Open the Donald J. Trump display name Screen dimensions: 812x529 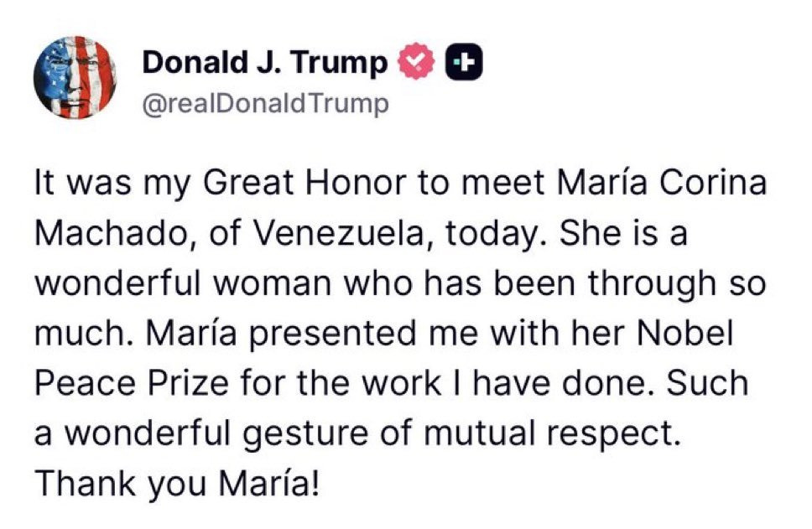point(265,63)
